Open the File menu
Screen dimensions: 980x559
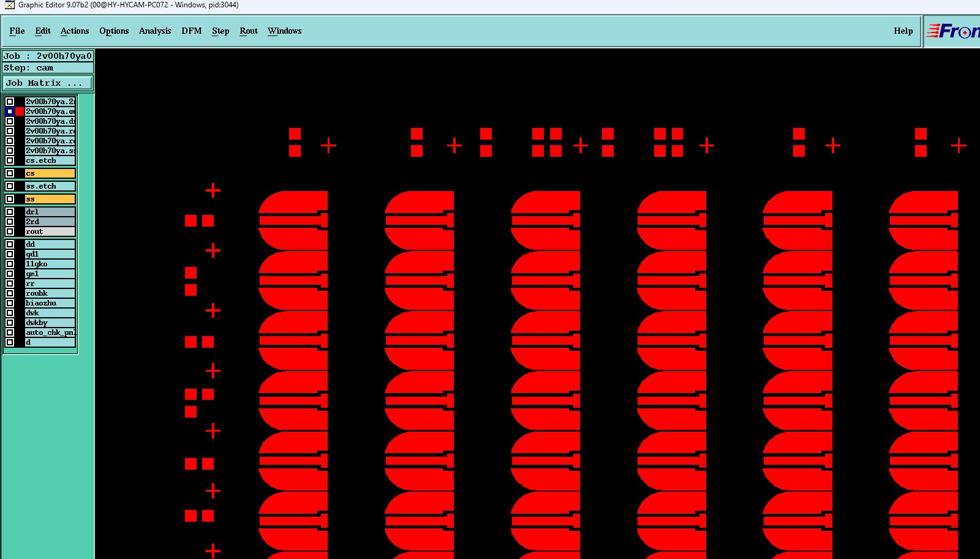[x=17, y=31]
